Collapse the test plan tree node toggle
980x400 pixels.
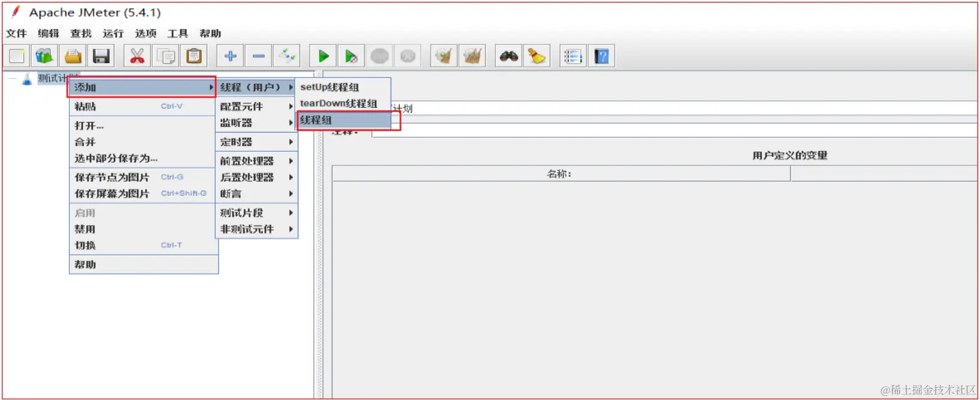point(12,79)
